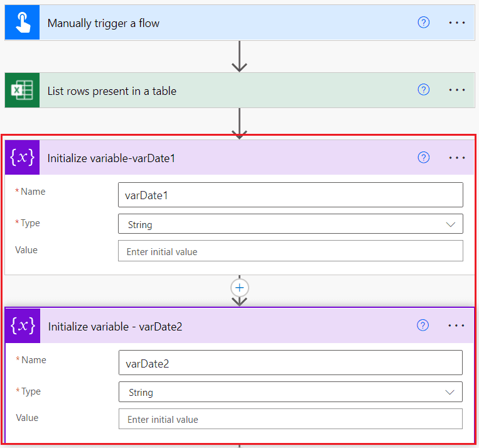Open help for Manually trigger a flow

(x=423, y=23)
